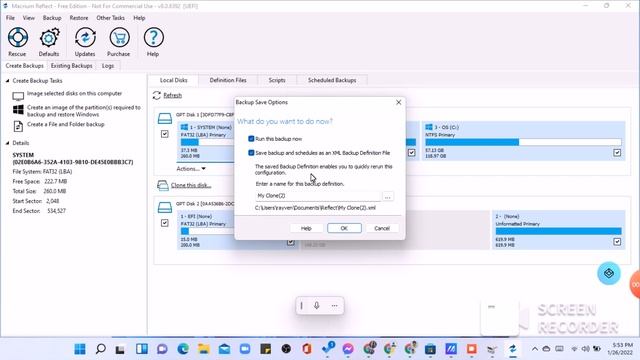
Task: Open taskbar Search
Action: (100, 349)
